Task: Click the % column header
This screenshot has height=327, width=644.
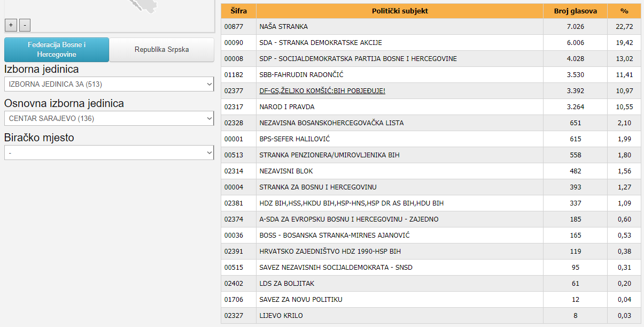Action: click(624, 11)
